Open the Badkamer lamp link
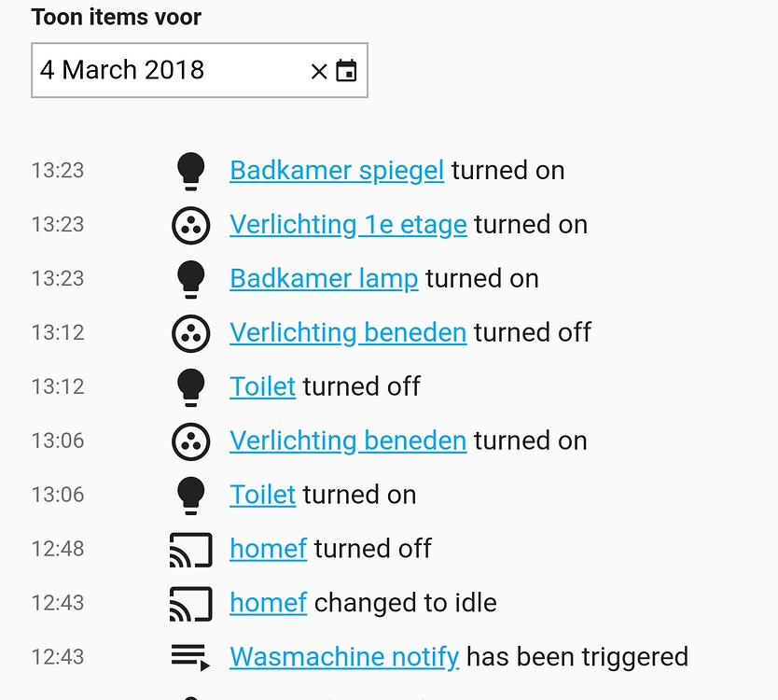Viewport: 778px width, 700px height. pyautogui.click(x=324, y=279)
